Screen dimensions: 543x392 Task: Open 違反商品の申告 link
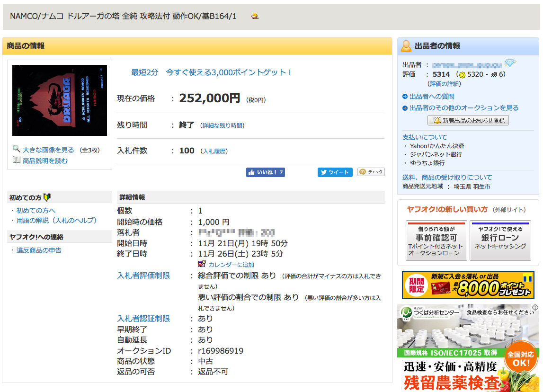39,250
